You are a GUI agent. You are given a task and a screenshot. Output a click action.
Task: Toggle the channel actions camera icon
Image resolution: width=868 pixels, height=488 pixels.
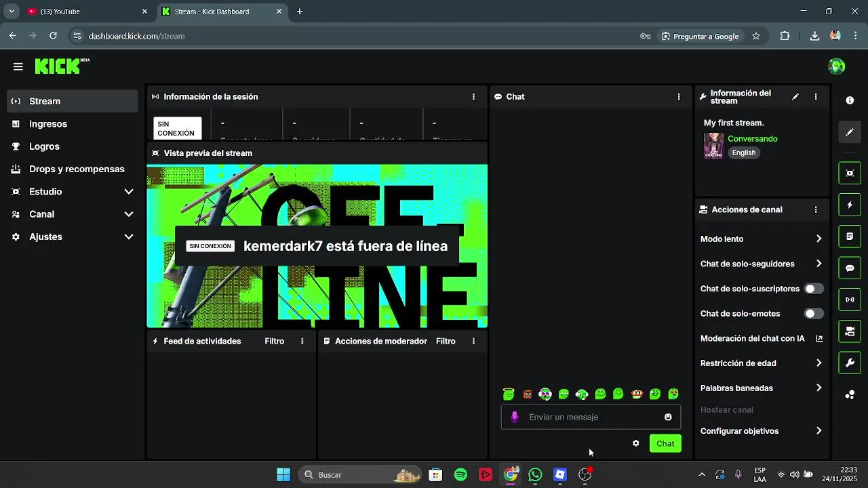tap(850, 331)
